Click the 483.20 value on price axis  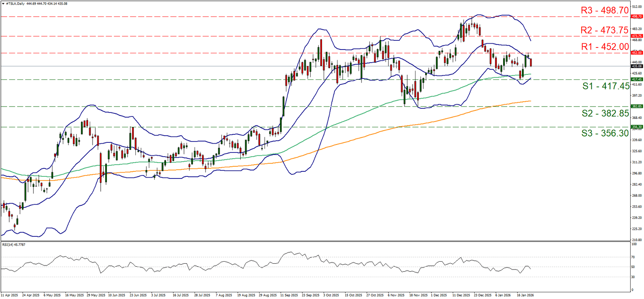637,29
